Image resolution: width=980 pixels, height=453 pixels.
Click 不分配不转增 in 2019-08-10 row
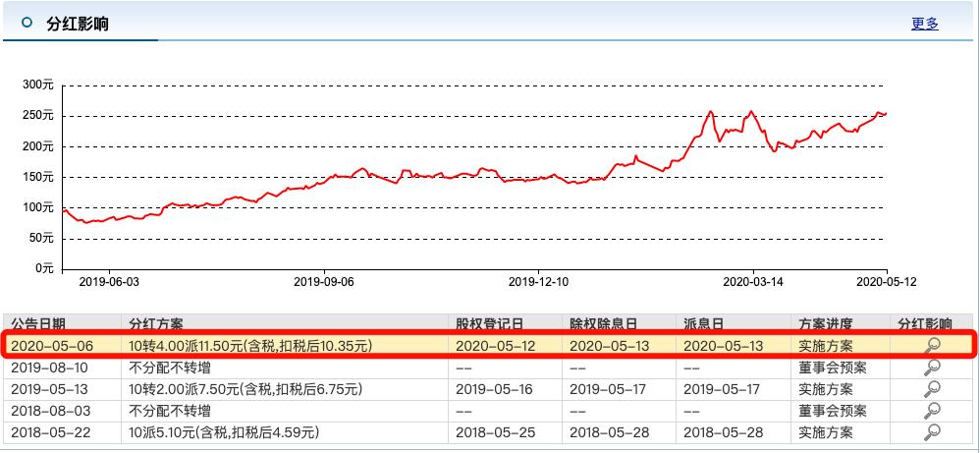(169, 368)
